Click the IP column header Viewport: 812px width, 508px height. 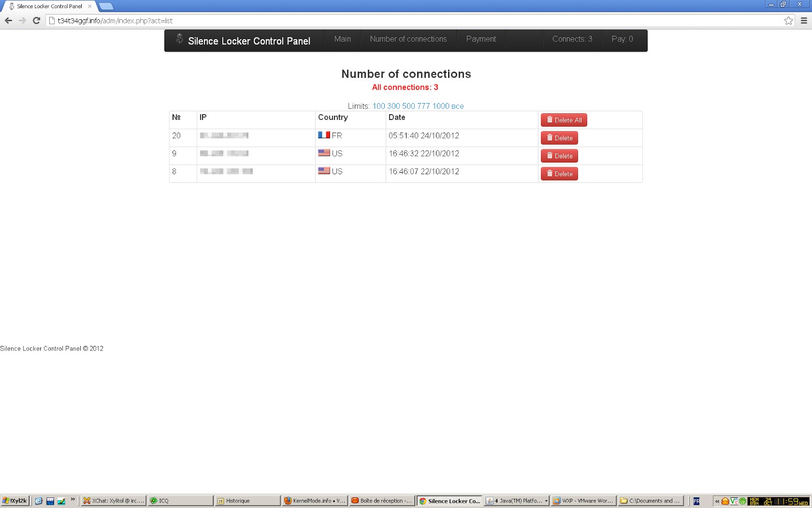pyautogui.click(x=203, y=117)
